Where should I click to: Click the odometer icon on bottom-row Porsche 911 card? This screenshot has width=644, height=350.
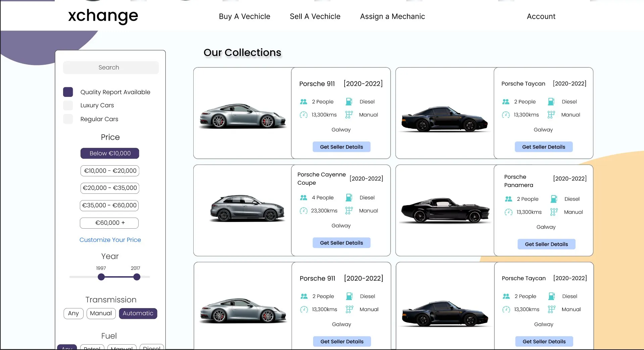point(304,309)
